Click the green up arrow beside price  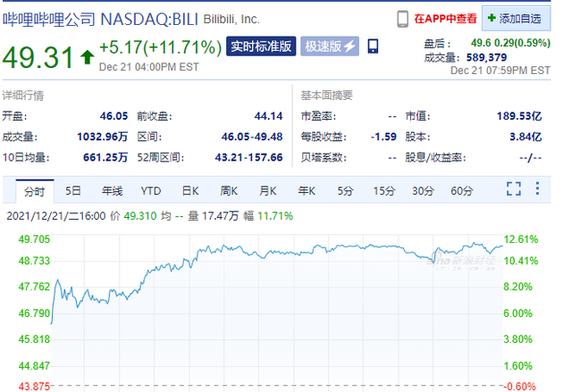pos(87,57)
